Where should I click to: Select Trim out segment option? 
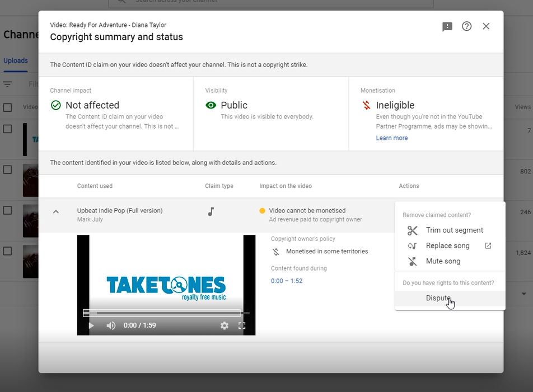[x=450, y=230]
